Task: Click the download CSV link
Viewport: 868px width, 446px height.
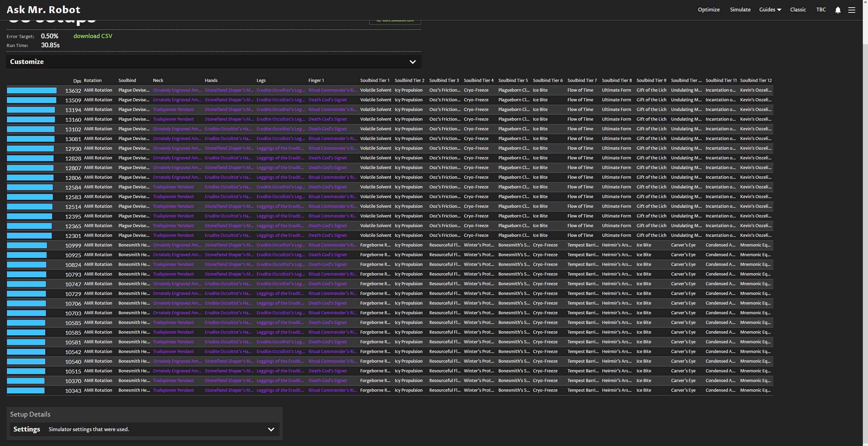Action: pyautogui.click(x=92, y=36)
